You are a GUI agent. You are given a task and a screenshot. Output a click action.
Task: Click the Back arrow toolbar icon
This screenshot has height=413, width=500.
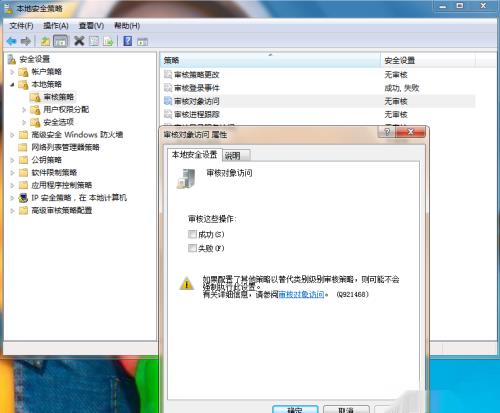click(12, 41)
